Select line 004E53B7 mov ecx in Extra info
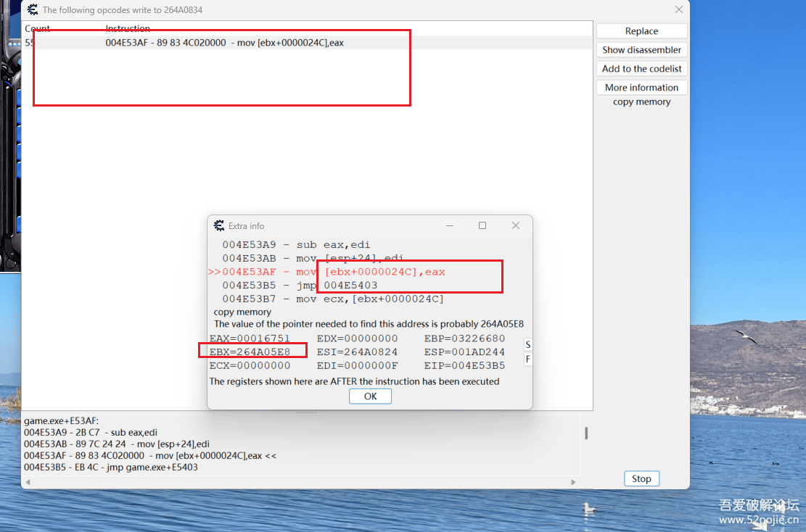The width and height of the screenshot is (806, 532). pos(332,299)
